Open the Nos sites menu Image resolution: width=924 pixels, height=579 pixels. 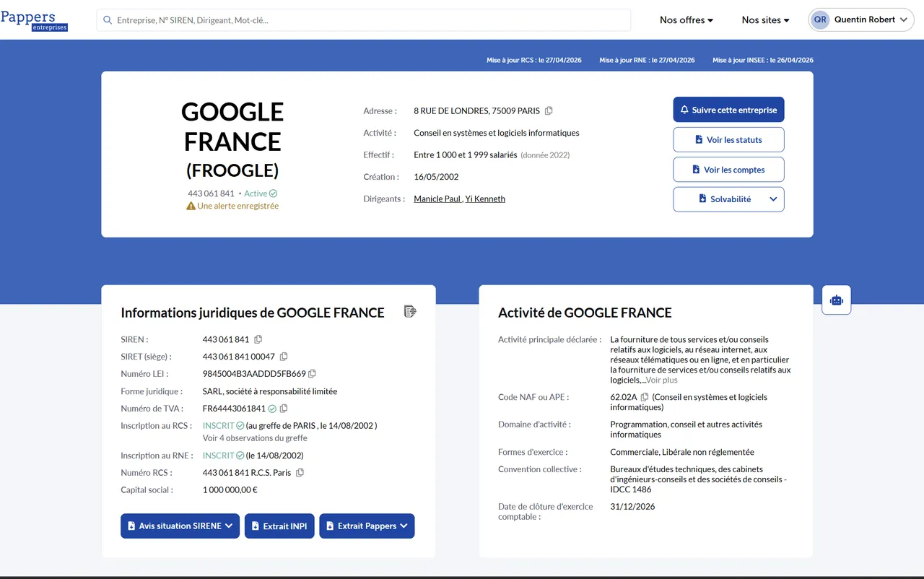click(766, 20)
